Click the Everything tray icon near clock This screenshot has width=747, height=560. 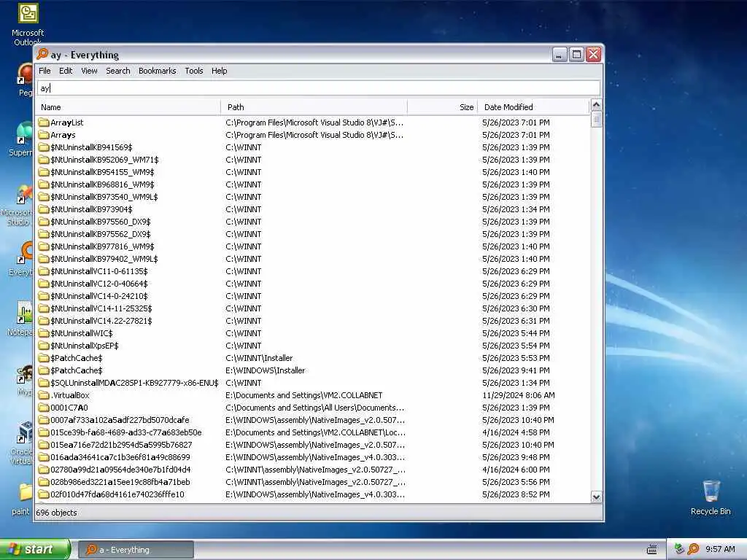point(693,549)
